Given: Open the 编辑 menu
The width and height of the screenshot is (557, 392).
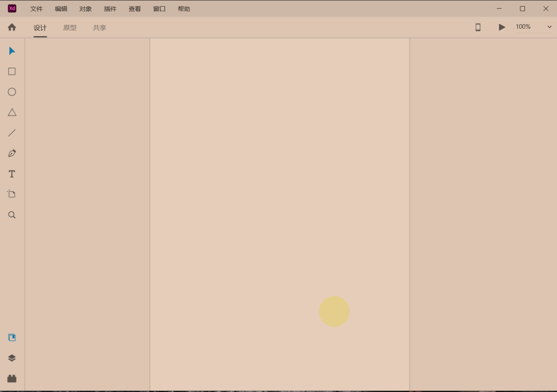Looking at the screenshot, I should click(x=61, y=9).
